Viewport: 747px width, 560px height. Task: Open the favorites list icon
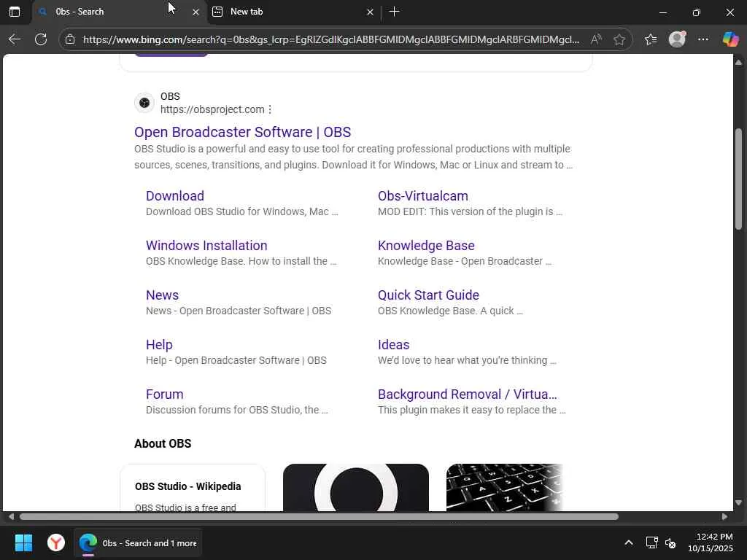coord(651,39)
